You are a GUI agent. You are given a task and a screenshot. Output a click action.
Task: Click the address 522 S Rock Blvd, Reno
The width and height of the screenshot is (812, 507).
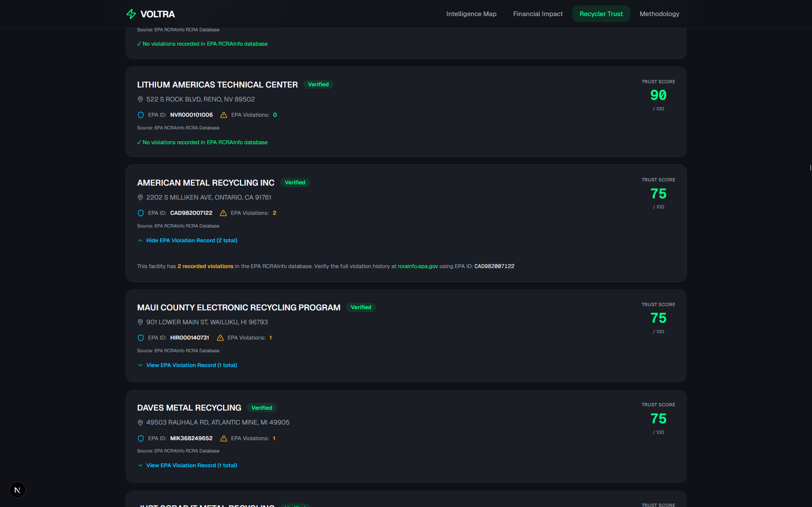pyautogui.click(x=201, y=99)
